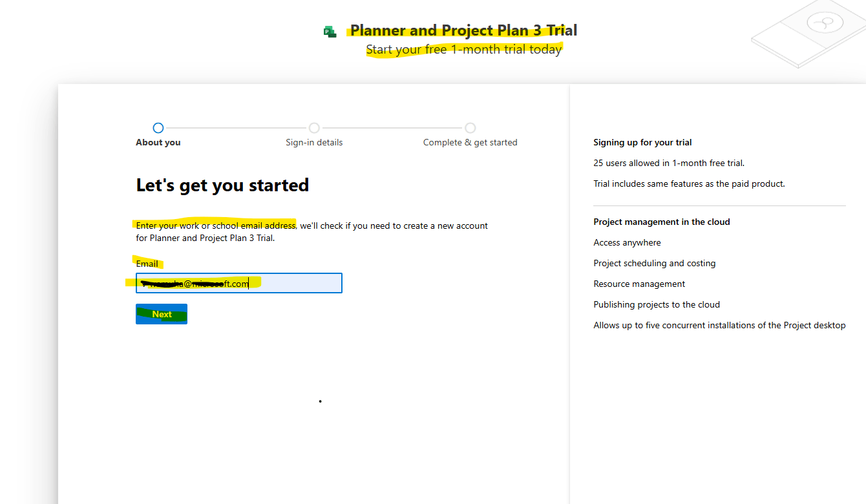866x504 pixels.
Task: Click the 'Planner and Project Plan 3 Trial' title
Action: tap(463, 30)
